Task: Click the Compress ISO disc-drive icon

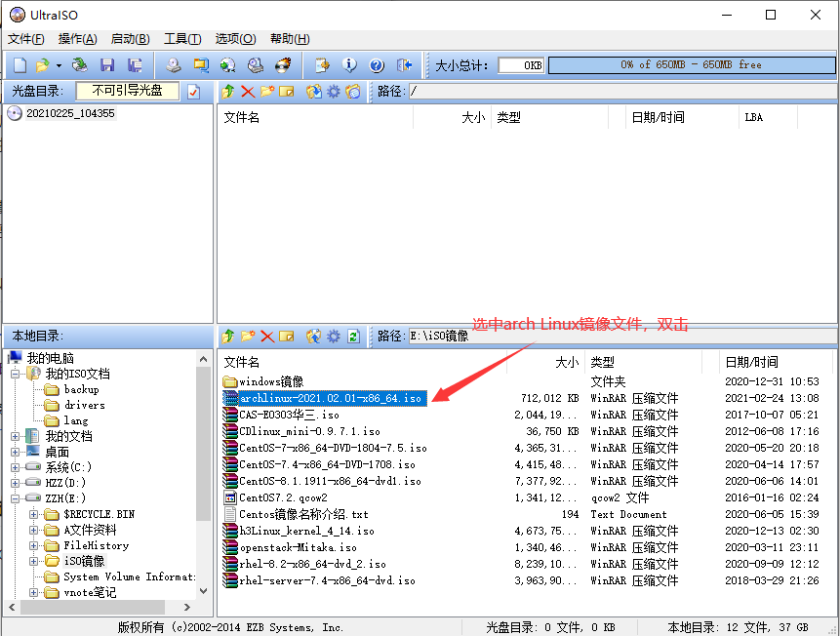Action: click(256, 65)
